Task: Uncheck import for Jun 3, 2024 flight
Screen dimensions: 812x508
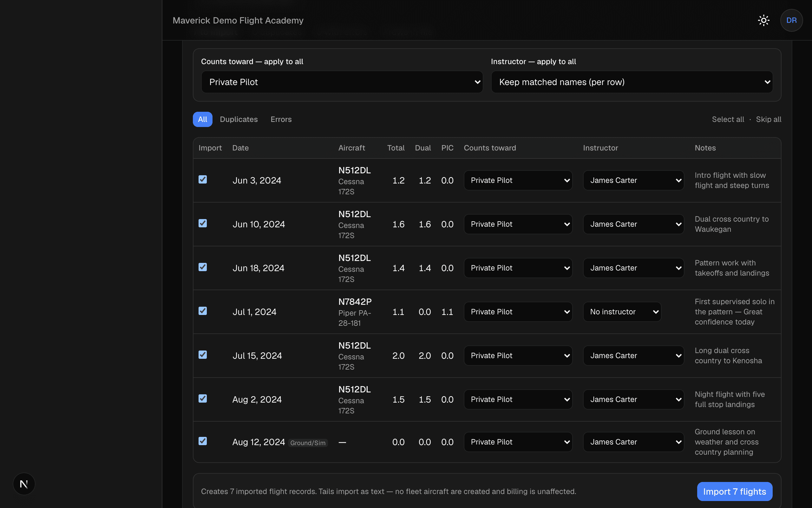Action: tap(203, 179)
